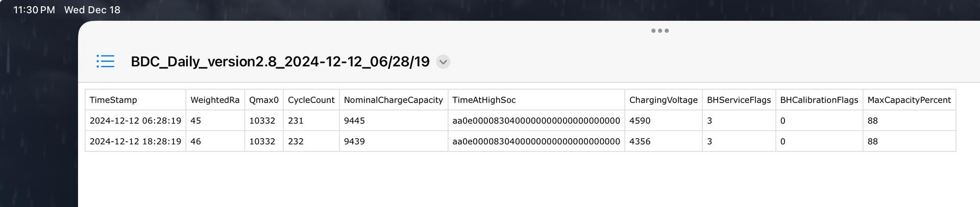
Task: Tap the three-dot multitasking control
Action: (659, 31)
